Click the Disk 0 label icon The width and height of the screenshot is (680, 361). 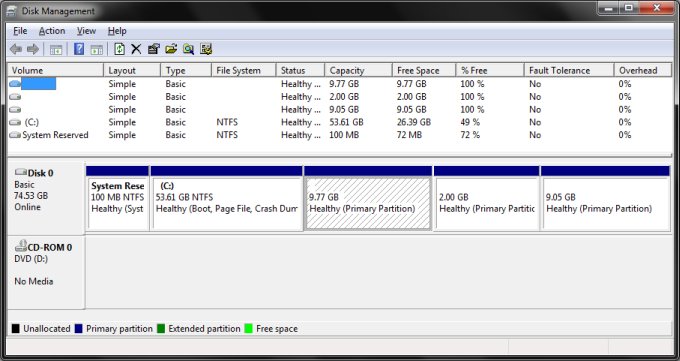[x=21, y=173]
